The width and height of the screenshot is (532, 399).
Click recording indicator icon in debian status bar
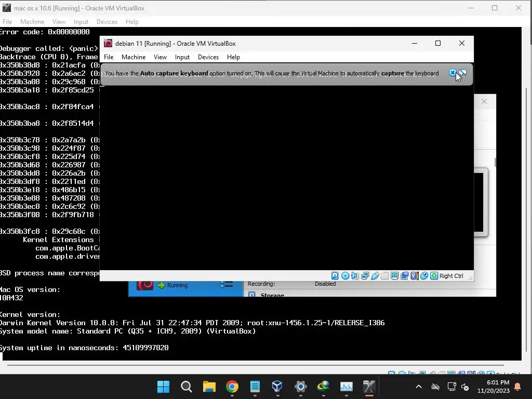[404, 276]
